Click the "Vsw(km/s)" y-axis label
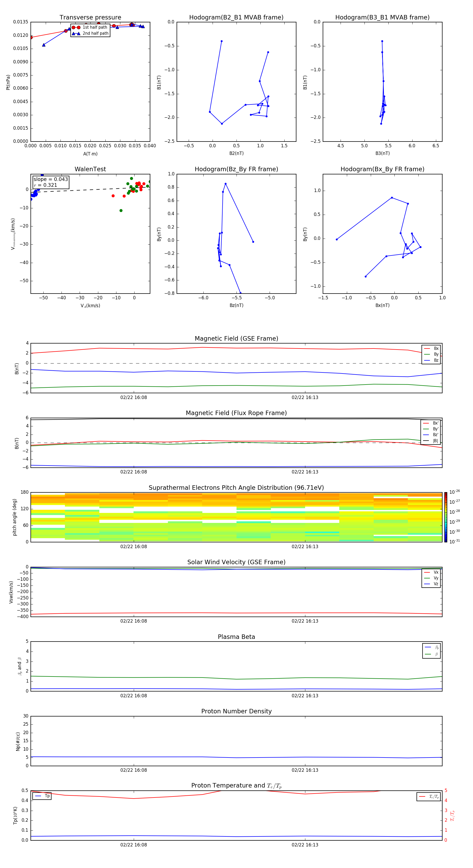 click(11, 592)
